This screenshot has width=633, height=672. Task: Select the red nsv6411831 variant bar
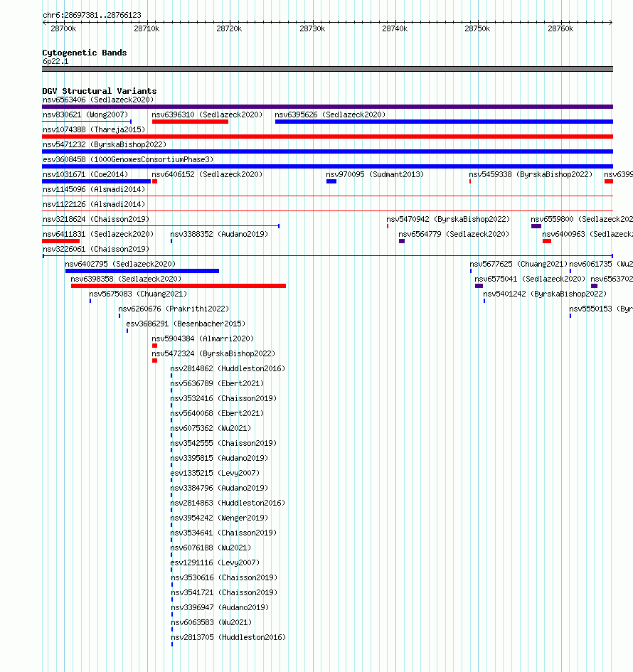click(61, 241)
